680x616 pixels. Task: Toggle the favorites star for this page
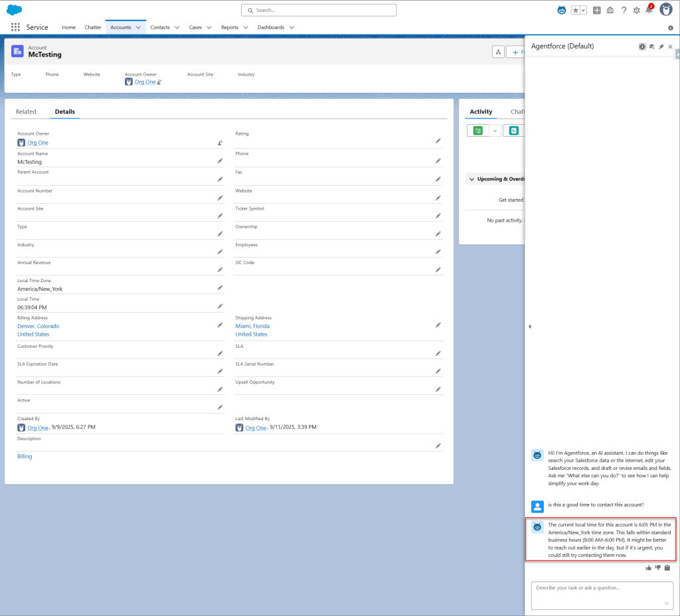[x=575, y=10]
